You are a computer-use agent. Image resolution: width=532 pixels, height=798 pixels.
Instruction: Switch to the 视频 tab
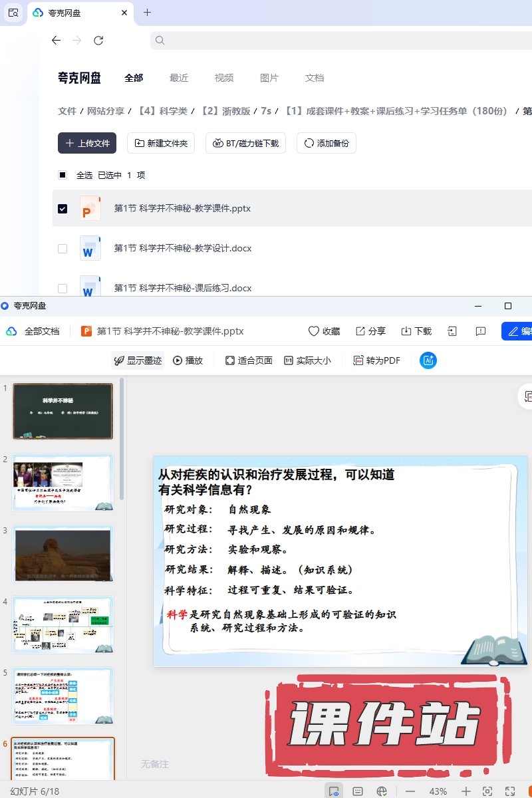[x=224, y=78]
